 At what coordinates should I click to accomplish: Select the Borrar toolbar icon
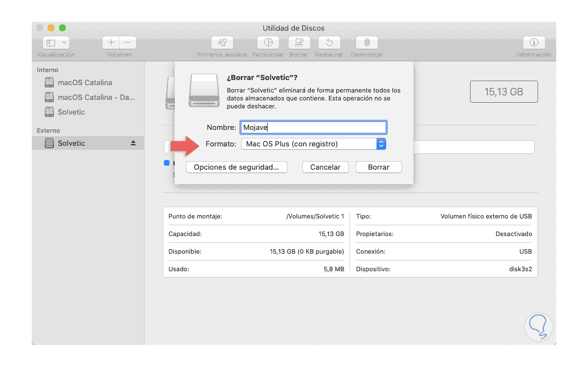(299, 43)
